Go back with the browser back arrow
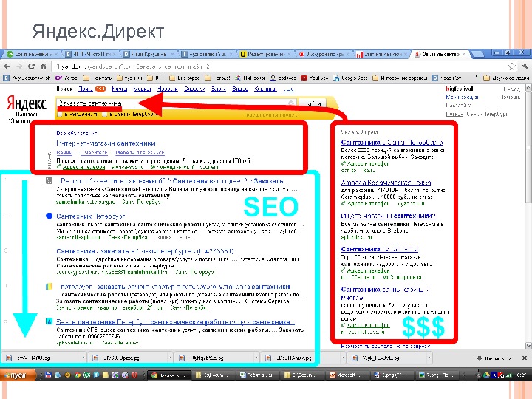The width and height of the screenshot is (532, 399). pyautogui.click(x=8, y=66)
